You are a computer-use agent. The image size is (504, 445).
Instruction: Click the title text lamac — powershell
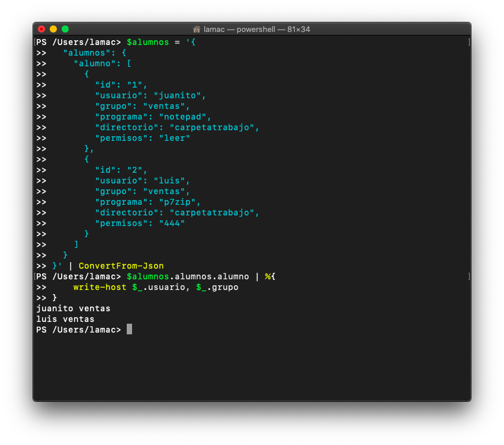coord(239,29)
